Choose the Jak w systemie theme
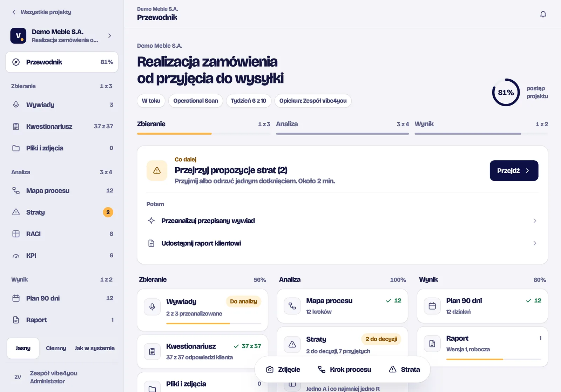561x392 pixels. point(95,348)
